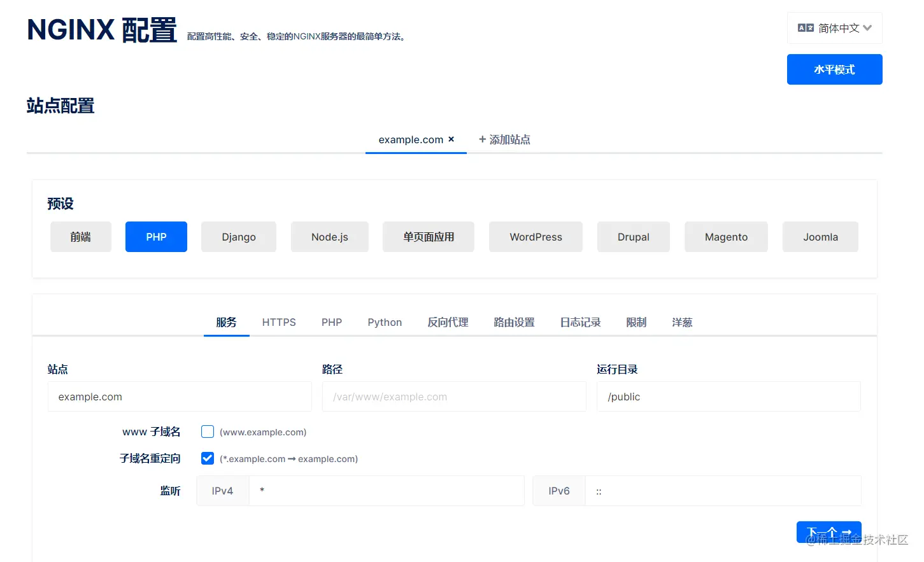The height and width of the screenshot is (562, 924).
Task: Click the 下一个 next button
Action: point(828,532)
